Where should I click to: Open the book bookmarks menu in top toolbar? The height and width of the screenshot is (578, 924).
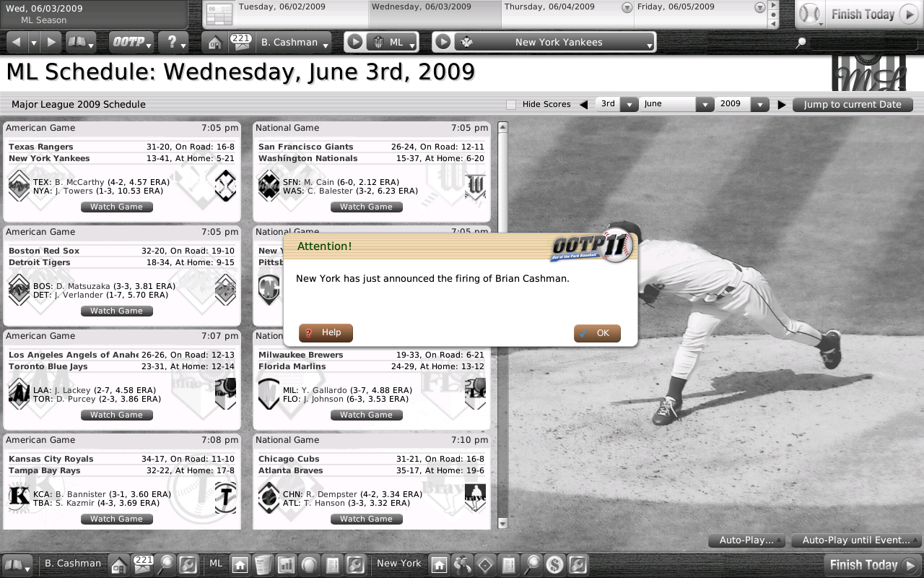point(80,43)
